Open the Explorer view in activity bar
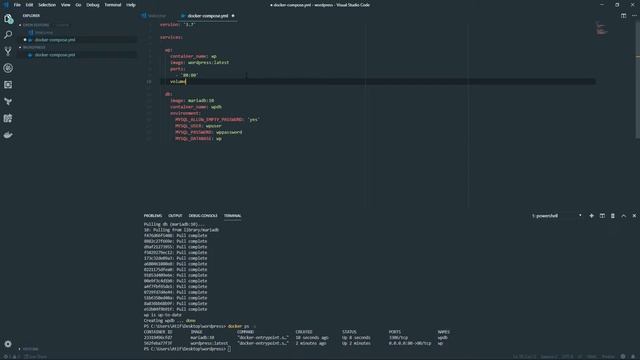The width and height of the screenshot is (640, 360). click(x=8, y=19)
